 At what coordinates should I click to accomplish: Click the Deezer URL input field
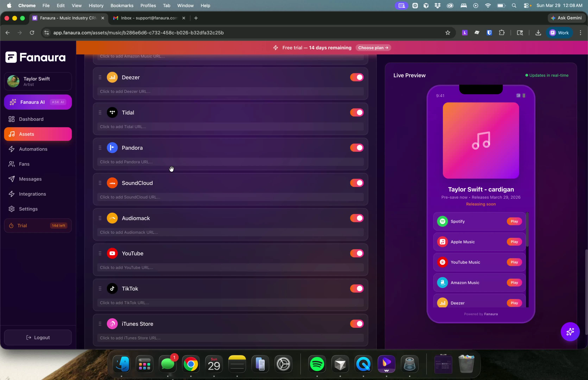pyautogui.click(x=230, y=91)
